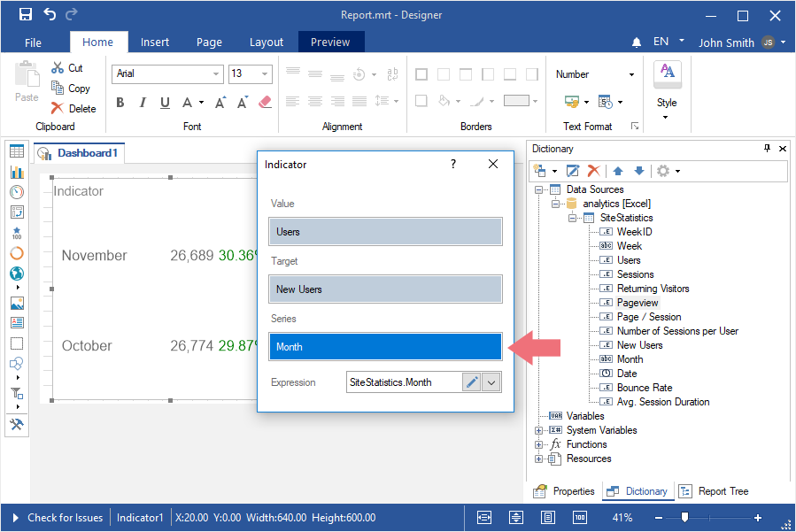
Task: Click the zoom slider handle in status bar
Action: tap(684, 518)
